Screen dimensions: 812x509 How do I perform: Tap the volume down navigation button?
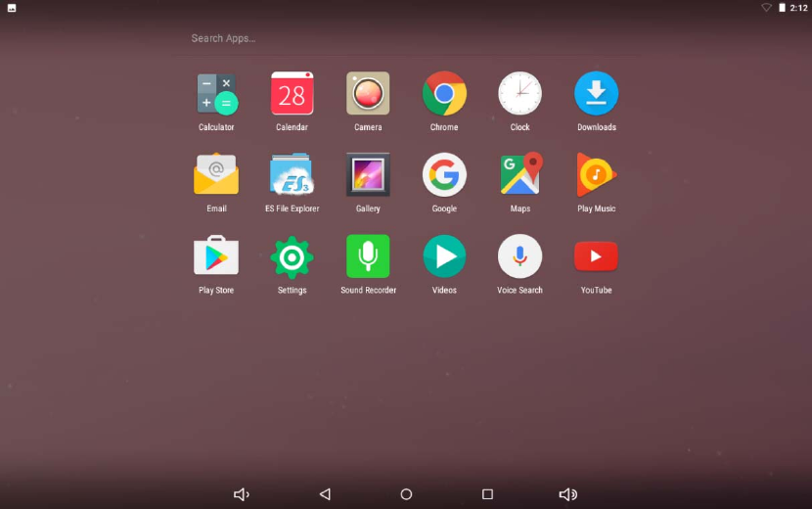click(x=242, y=494)
